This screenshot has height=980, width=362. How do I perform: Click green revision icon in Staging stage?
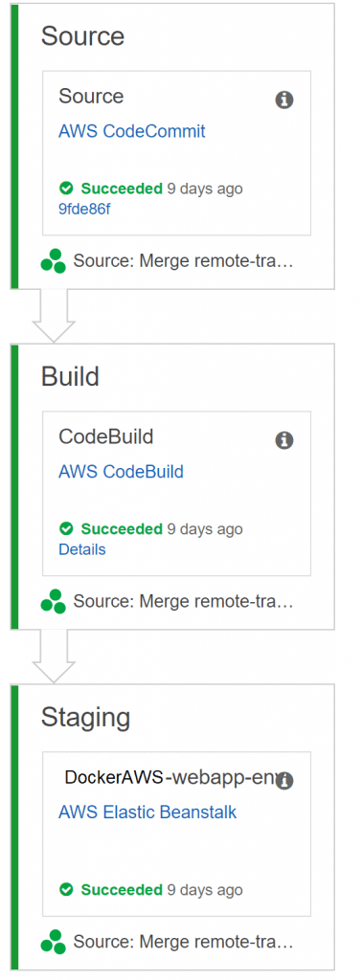[53, 942]
